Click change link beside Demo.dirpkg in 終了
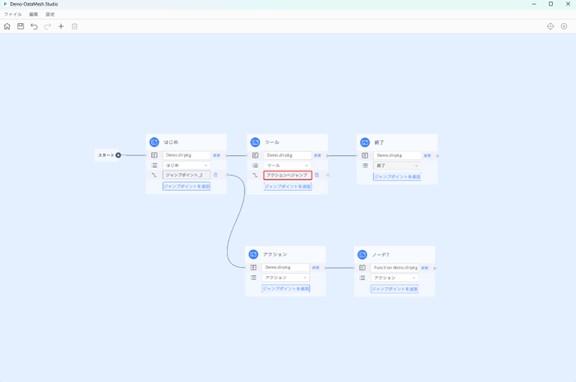The width and height of the screenshot is (576, 382). coord(427,156)
